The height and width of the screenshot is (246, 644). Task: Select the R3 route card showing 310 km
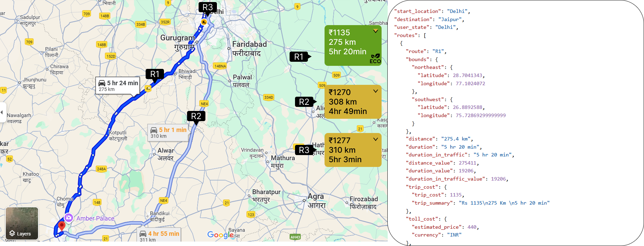tap(352, 150)
